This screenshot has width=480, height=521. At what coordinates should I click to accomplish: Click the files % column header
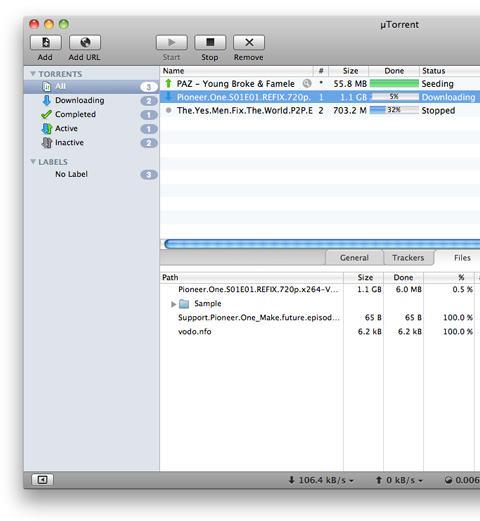point(449,277)
